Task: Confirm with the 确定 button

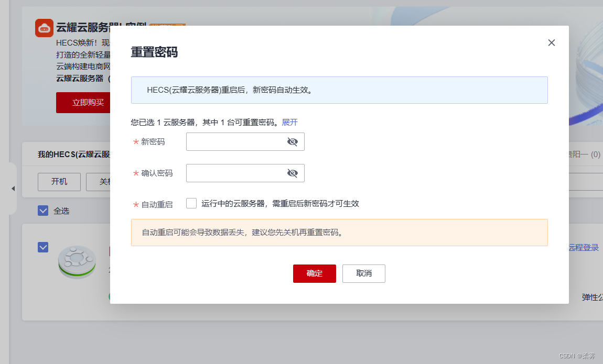Action: click(314, 273)
